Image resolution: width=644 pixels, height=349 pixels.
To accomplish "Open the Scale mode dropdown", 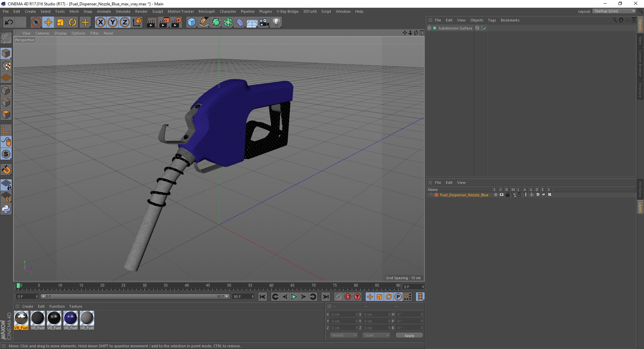I will coord(376,335).
